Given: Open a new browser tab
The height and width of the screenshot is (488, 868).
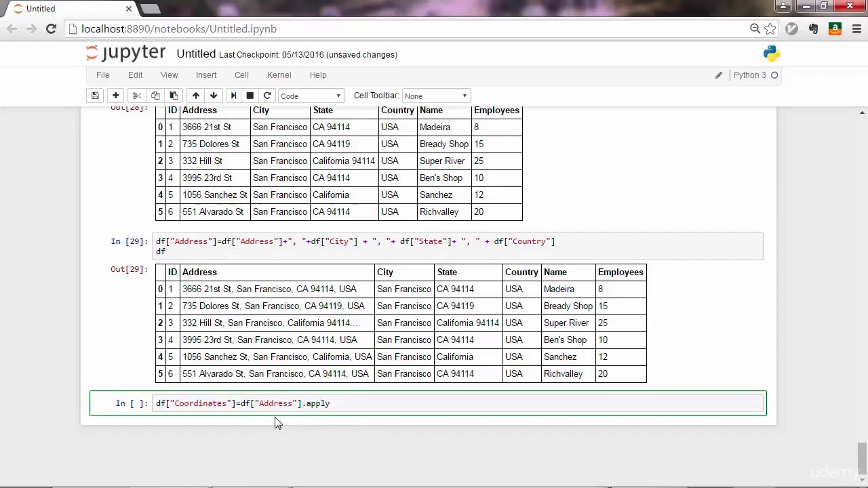Looking at the screenshot, I should point(151,9).
